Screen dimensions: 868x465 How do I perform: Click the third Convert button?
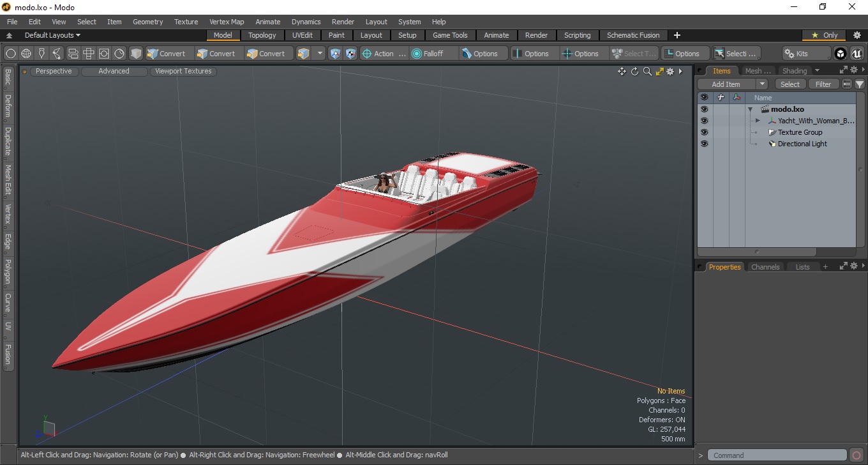[269, 54]
